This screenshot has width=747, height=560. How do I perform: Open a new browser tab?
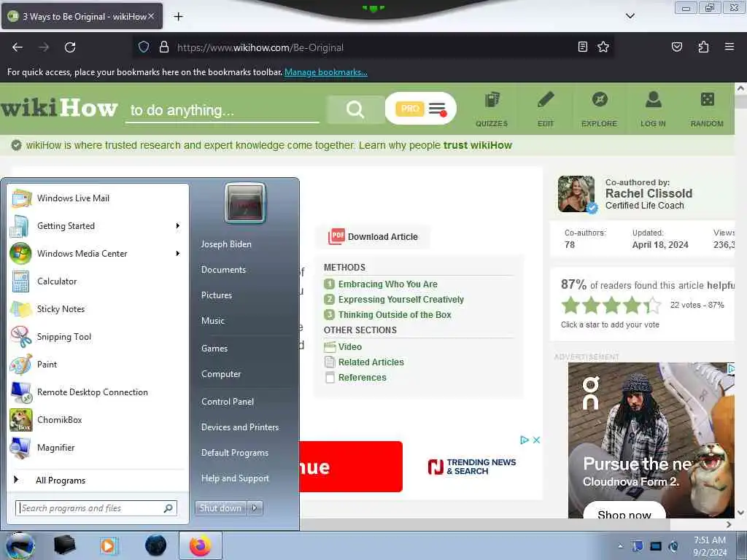point(178,17)
